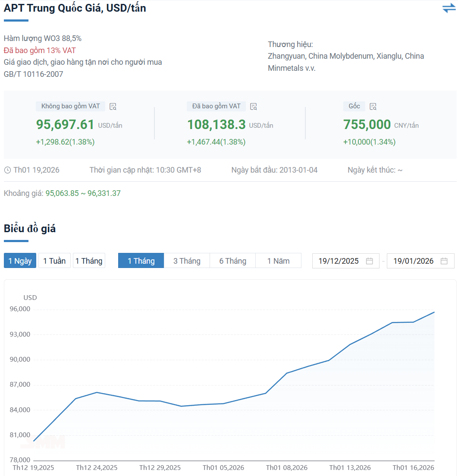Click info icon next to Không bao gồm VAT
The height and width of the screenshot is (476, 458).
[113, 107]
